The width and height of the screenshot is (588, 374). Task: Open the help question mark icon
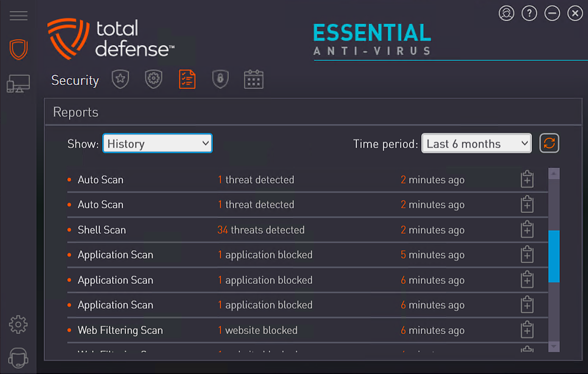529,13
